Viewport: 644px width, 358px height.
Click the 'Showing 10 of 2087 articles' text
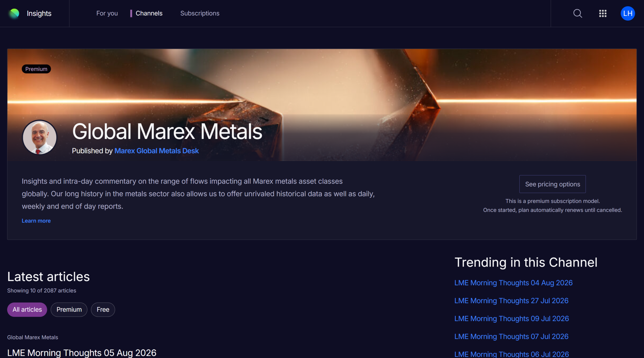(x=42, y=291)
